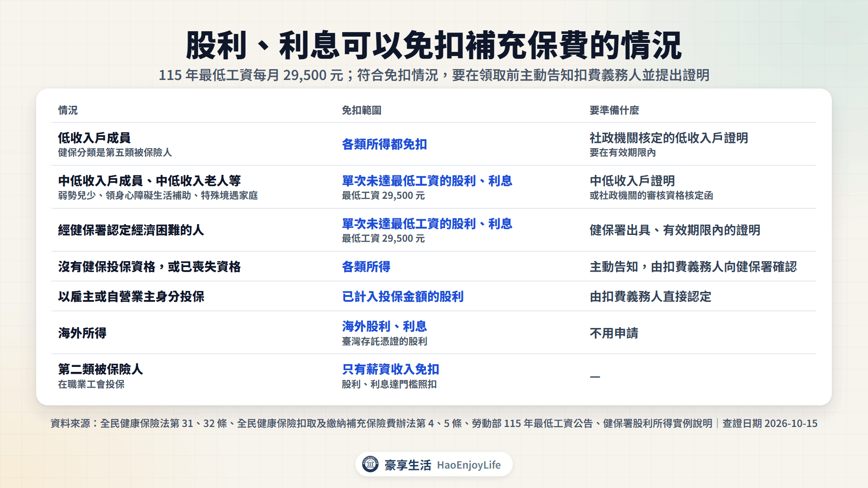Click the 海外所得 row title

(x=82, y=333)
